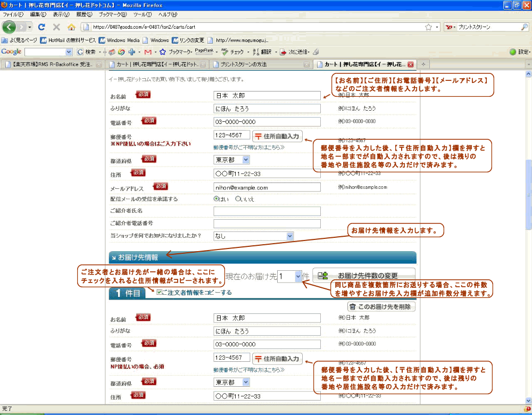Viewport: 532px width, 415px height.
Task: Expand the 当ショップを何でお知りになりましたか dropdown
Action: point(289,236)
